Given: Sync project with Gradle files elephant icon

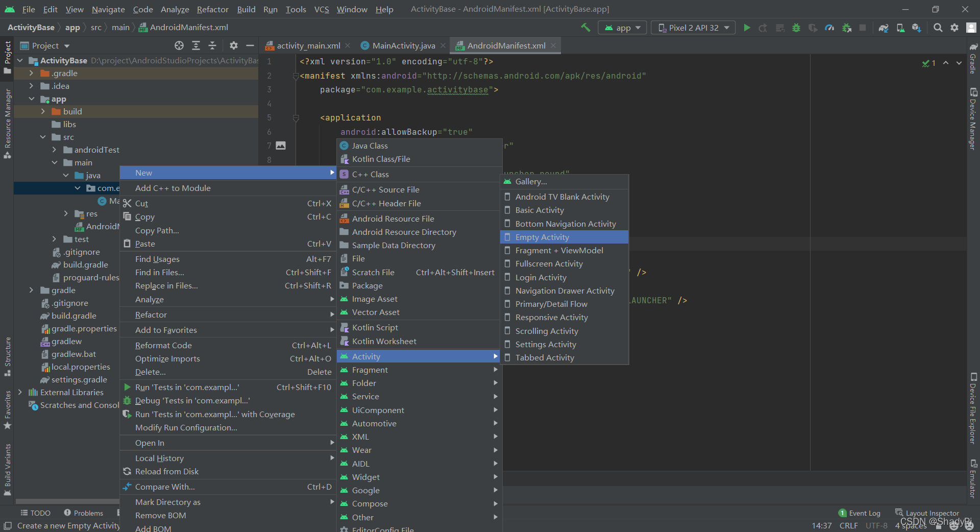Looking at the screenshot, I should click(884, 28).
